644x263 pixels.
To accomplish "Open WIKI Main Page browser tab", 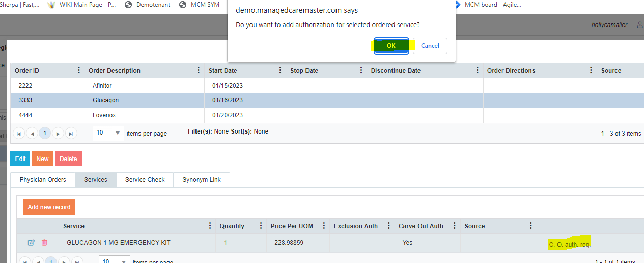I will pos(81,5).
